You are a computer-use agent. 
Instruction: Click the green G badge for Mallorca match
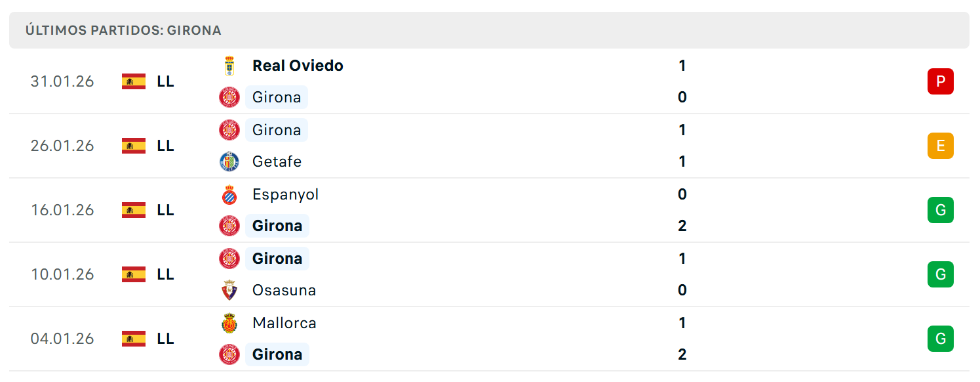tap(941, 339)
